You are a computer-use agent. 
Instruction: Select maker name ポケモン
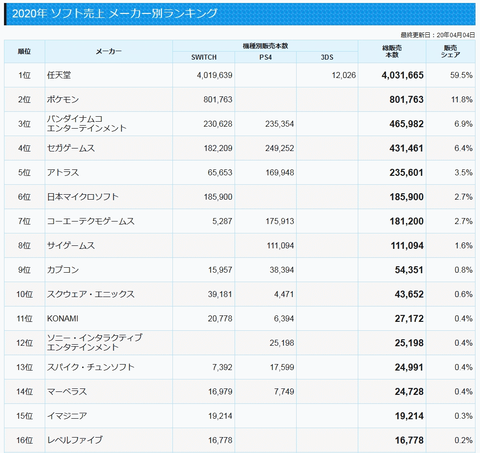tap(63, 100)
